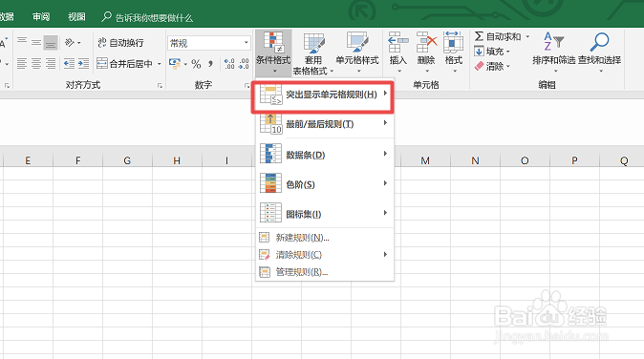Open text orientation options
The height and width of the screenshot is (359, 644).
coord(73,42)
